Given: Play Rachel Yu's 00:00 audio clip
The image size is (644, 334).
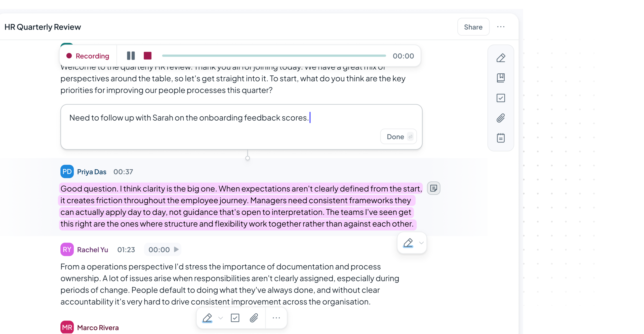Looking at the screenshot, I should 176,249.
